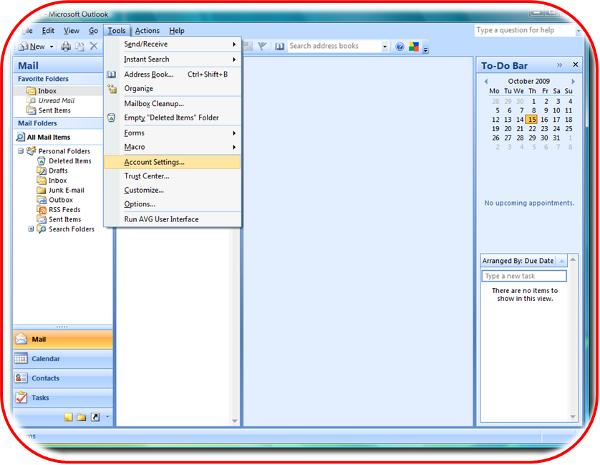
Task: Open Search address books dropdown
Action: tap(385, 47)
